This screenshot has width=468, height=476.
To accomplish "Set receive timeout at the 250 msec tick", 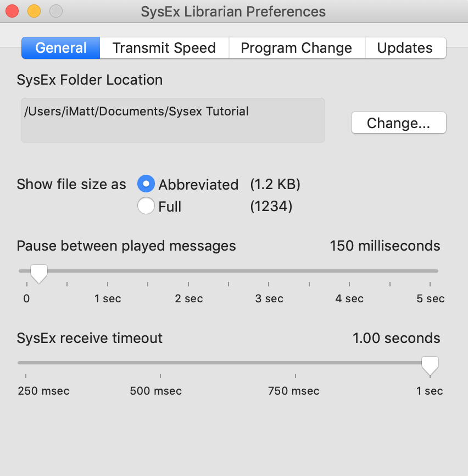I will (26, 363).
